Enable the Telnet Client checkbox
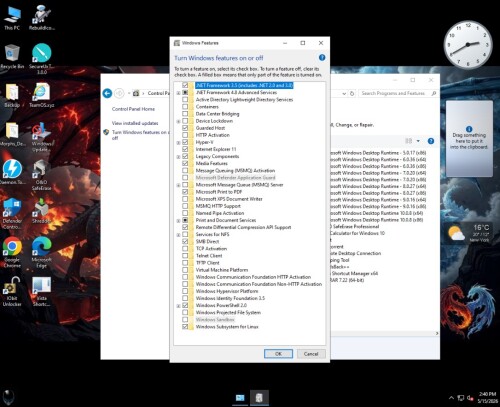The width and height of the screenshot is (500, 407). coord(185,256)
